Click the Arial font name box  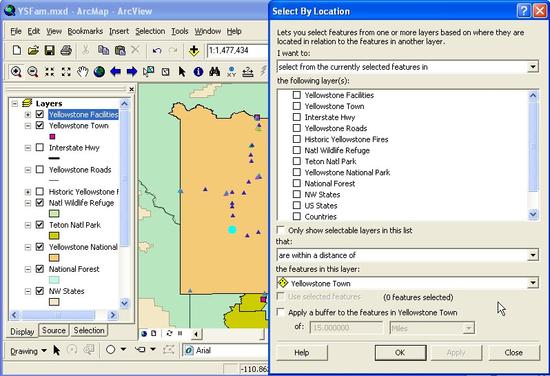pyautogui.click(x=226, y=350)
